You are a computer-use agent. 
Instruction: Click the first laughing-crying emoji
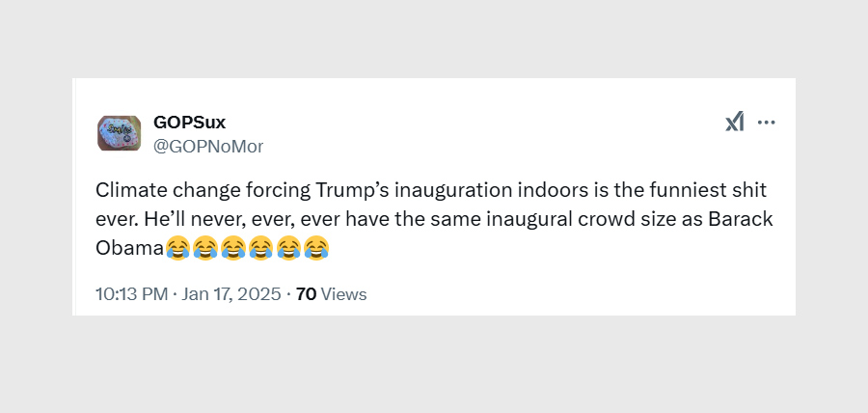pos(177,249)
